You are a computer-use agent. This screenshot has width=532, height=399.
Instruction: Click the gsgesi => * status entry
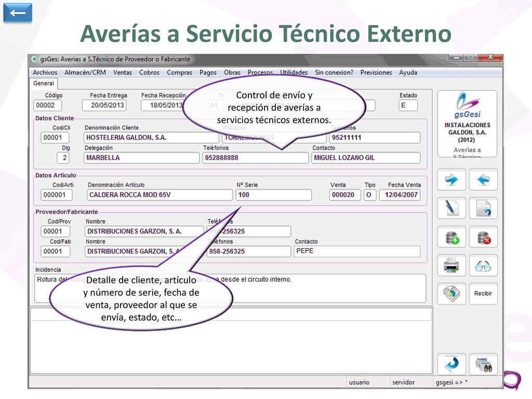click(451, 382)
